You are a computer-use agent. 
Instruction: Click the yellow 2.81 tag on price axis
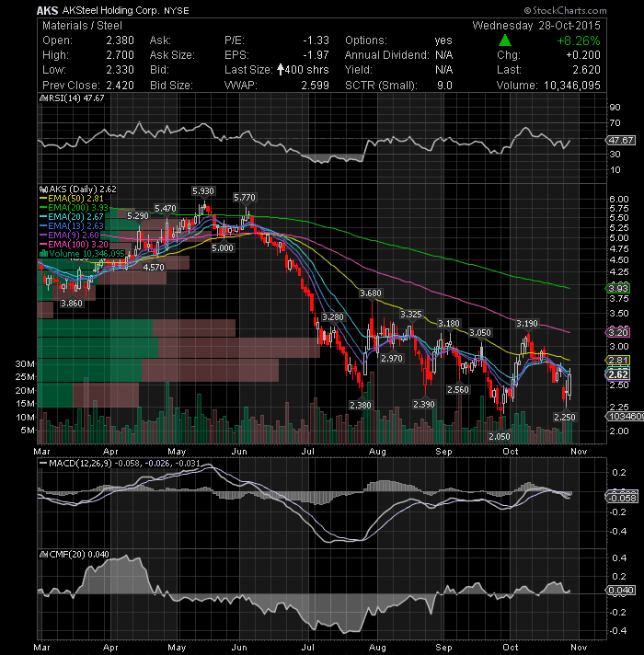pos(618,360)
